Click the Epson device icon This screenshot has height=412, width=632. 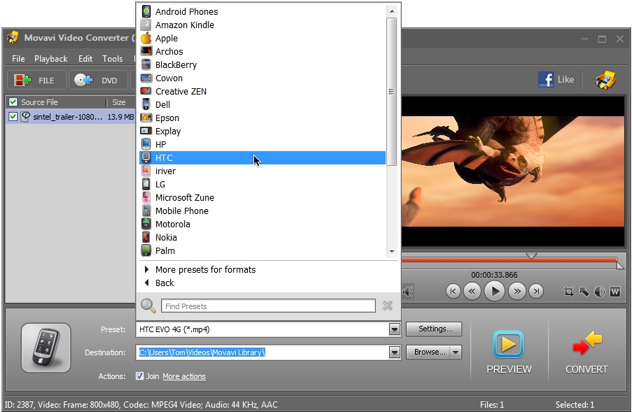[146, 118]
